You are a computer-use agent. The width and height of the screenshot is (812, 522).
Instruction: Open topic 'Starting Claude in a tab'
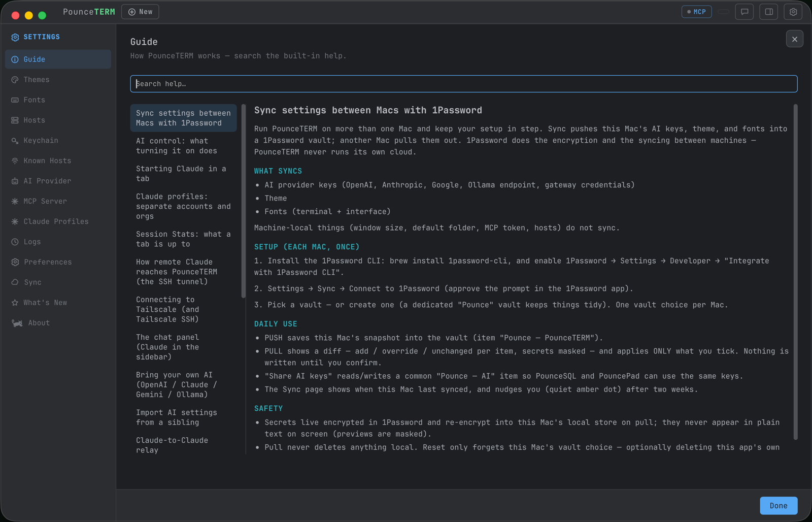coord(183,174)
